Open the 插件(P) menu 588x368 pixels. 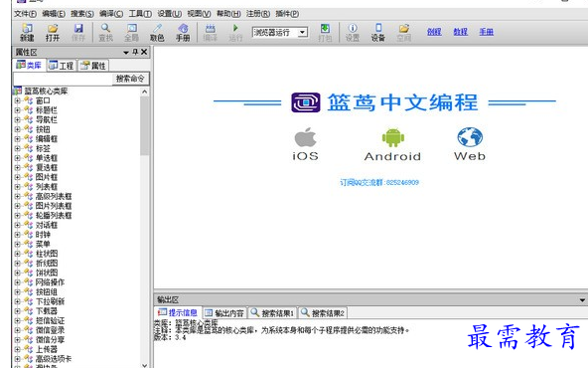point(287,14)
